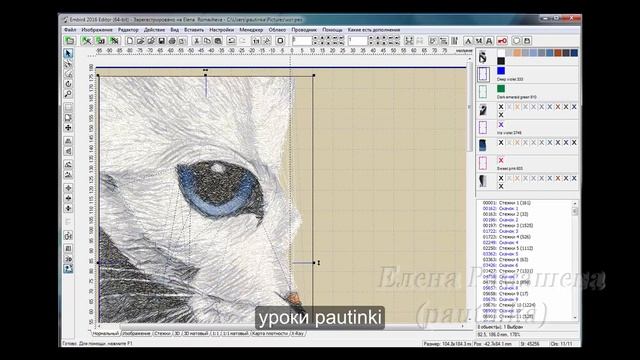Click the highlighted bottom icon in left toolbar

tap(68, 269)
